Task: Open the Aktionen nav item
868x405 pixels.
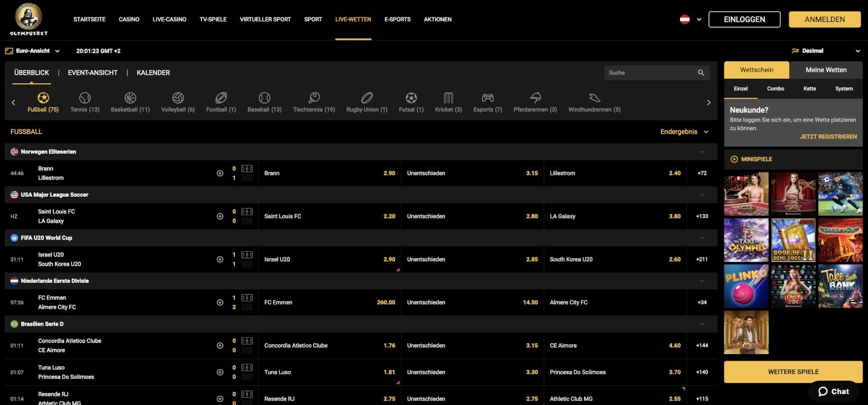Action: tap(437, 19)
